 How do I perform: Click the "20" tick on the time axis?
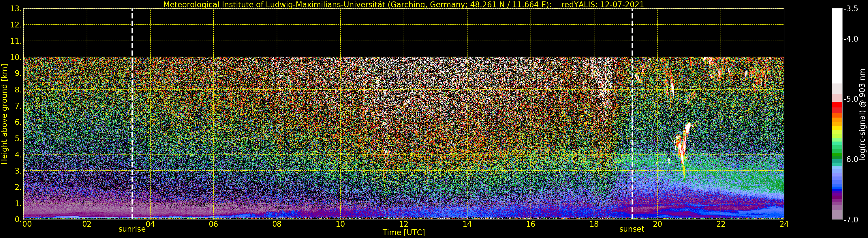point(657,224)
